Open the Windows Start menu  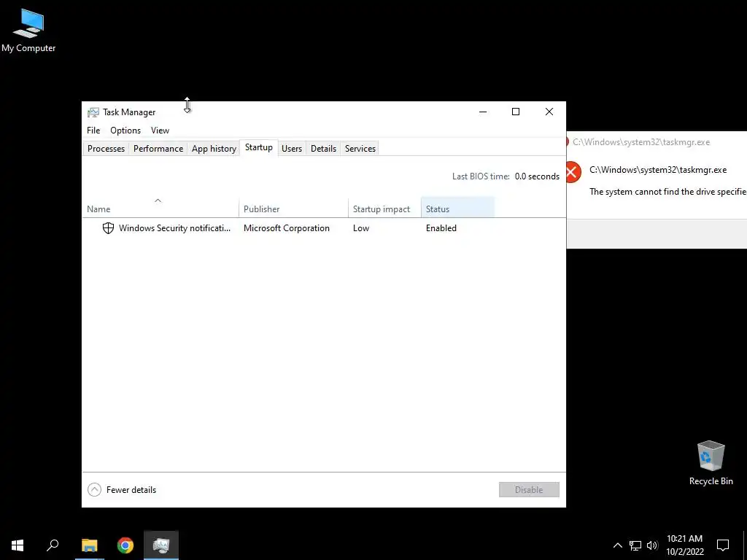click(x=18, y=545)
